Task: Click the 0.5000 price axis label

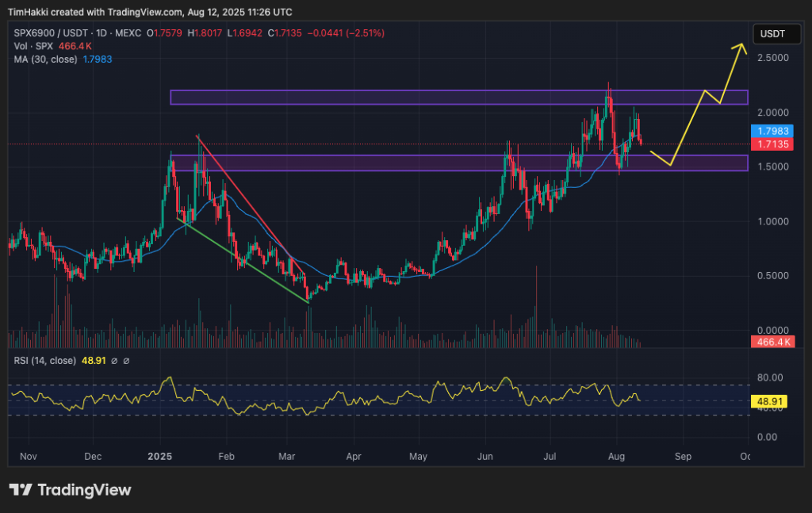Action: click(772, 276)
